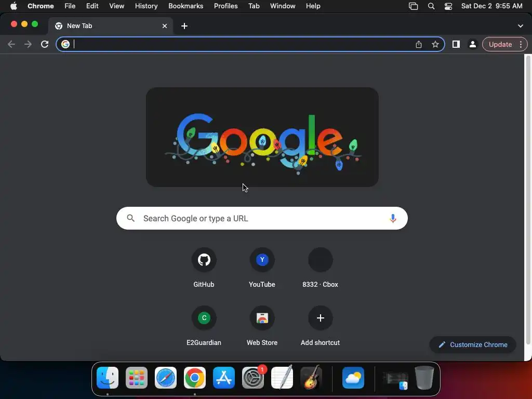Open Launchpad from the Dock
The image size is (532, 399).
point(137,378)
